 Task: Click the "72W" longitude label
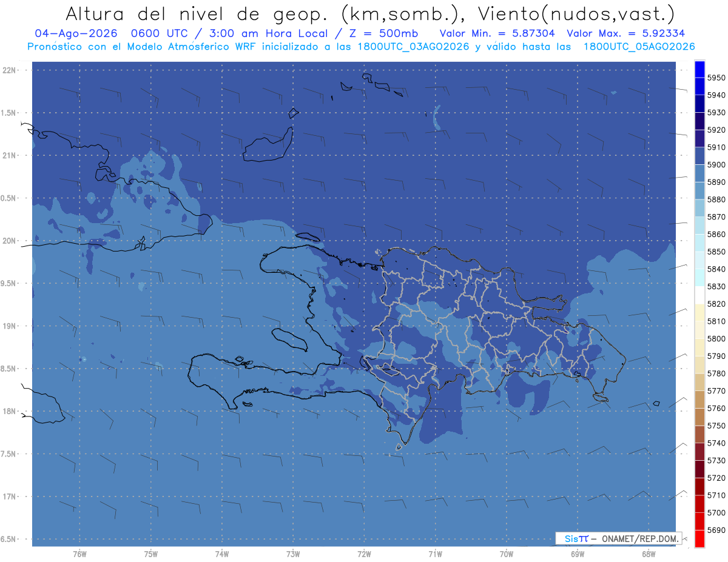point(364,554)
